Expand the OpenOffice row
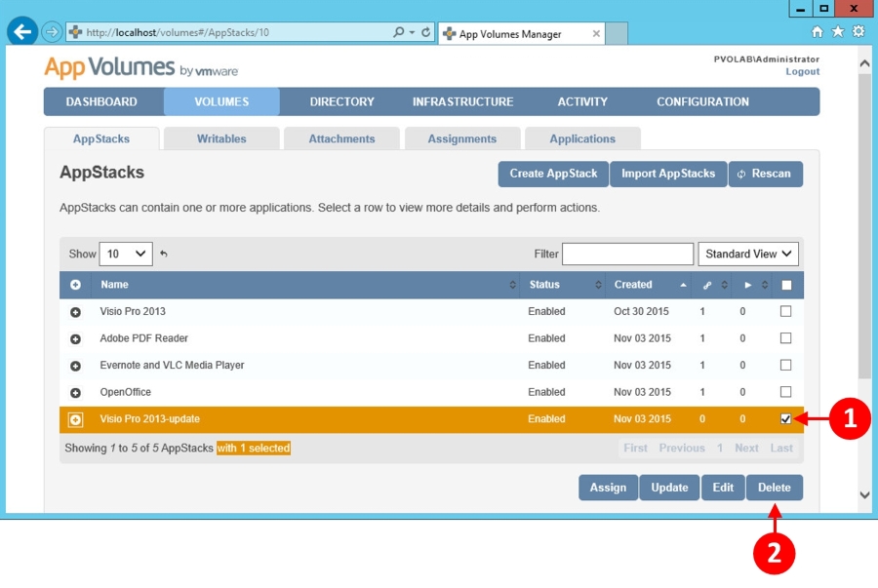Screen dimensions: 878x588 tap(75, 393)
